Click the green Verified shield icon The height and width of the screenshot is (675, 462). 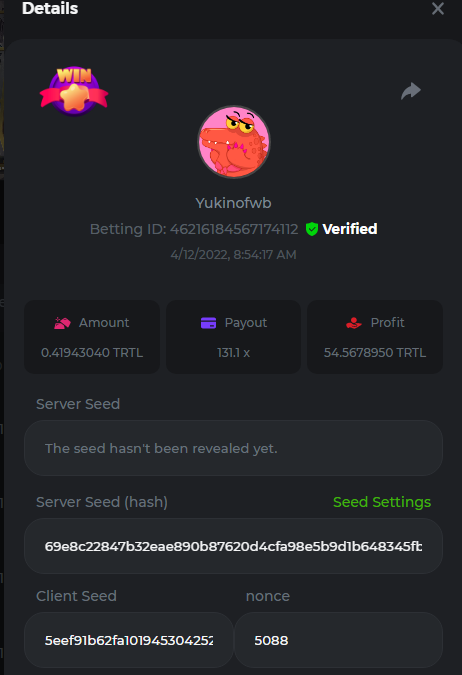[312, 229]
